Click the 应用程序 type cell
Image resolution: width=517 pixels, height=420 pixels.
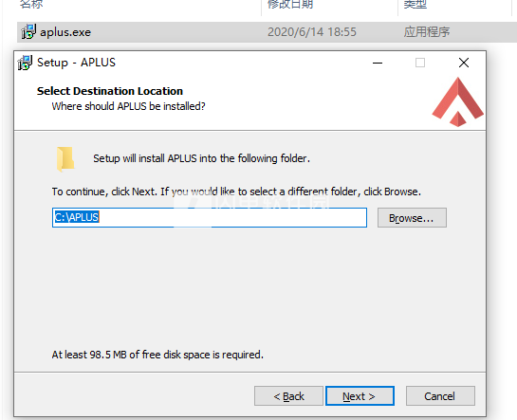click(x=427, y=32)
